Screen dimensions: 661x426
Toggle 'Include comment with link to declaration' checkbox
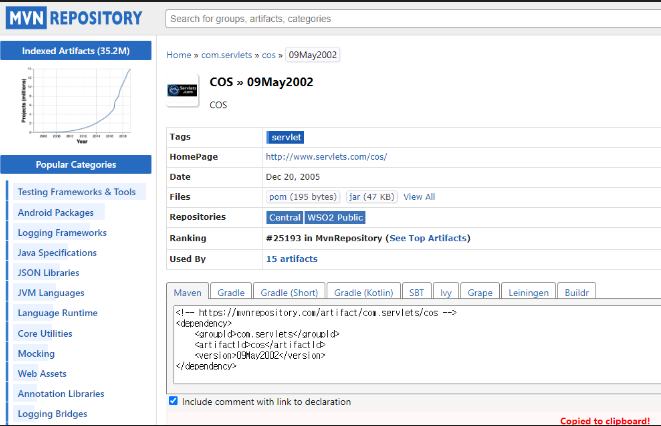point(173,401)
